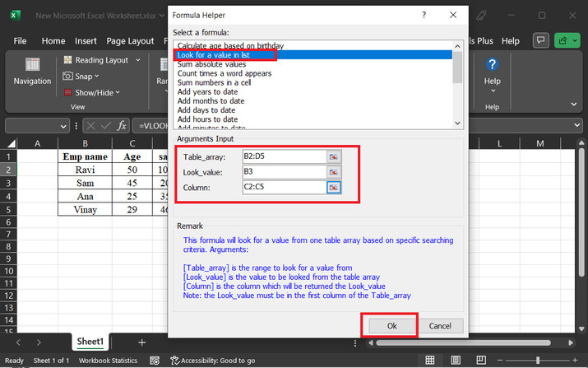The width and height of the screenshot is (588, 368).
Task: Open the Share button dropdown arrow
Action: pos(575,40)
